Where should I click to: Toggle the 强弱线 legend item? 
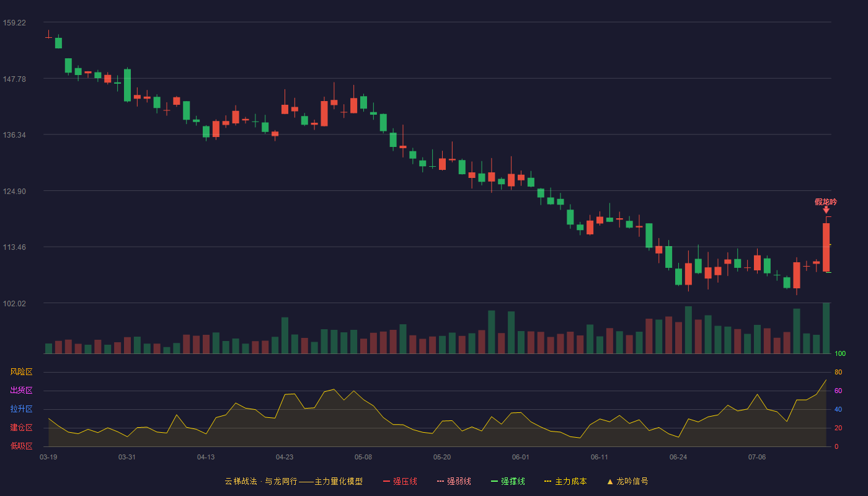point(454,481)
